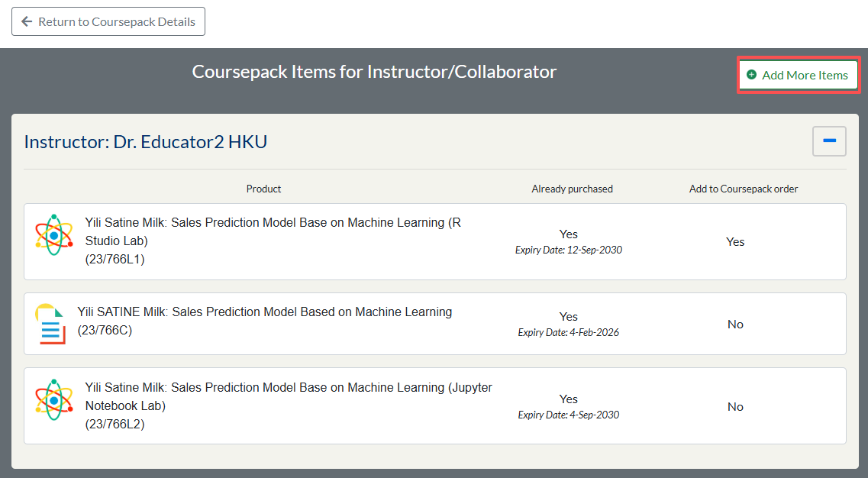Screen dimensions: 868x478
Task: Click the Add to Coursepack order column header
Action: tap(744, 189)
